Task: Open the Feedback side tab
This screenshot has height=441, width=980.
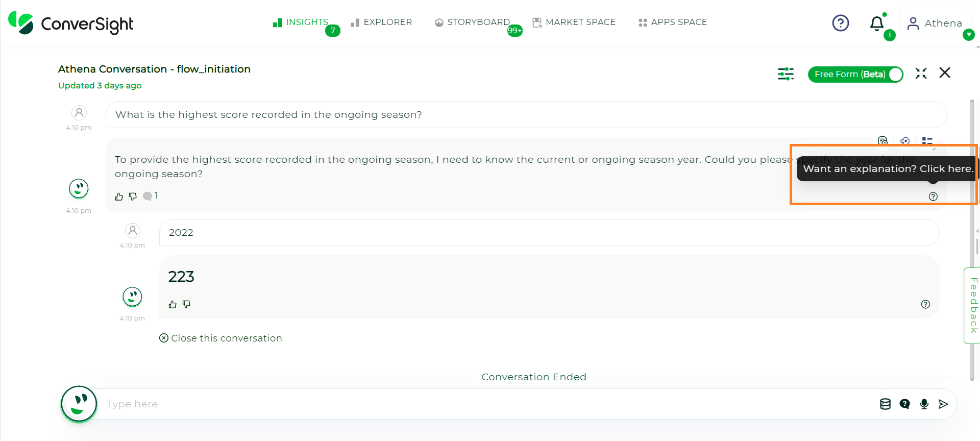Action: 972,305
